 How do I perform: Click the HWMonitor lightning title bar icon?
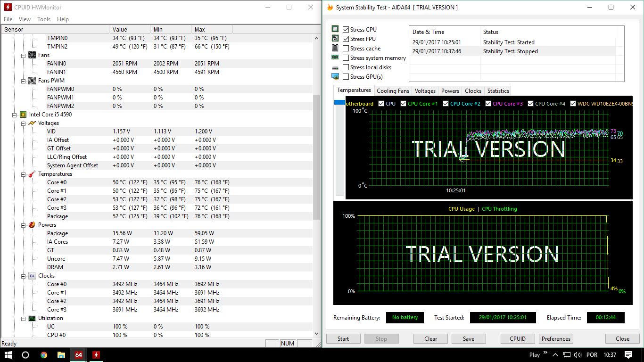8,8
